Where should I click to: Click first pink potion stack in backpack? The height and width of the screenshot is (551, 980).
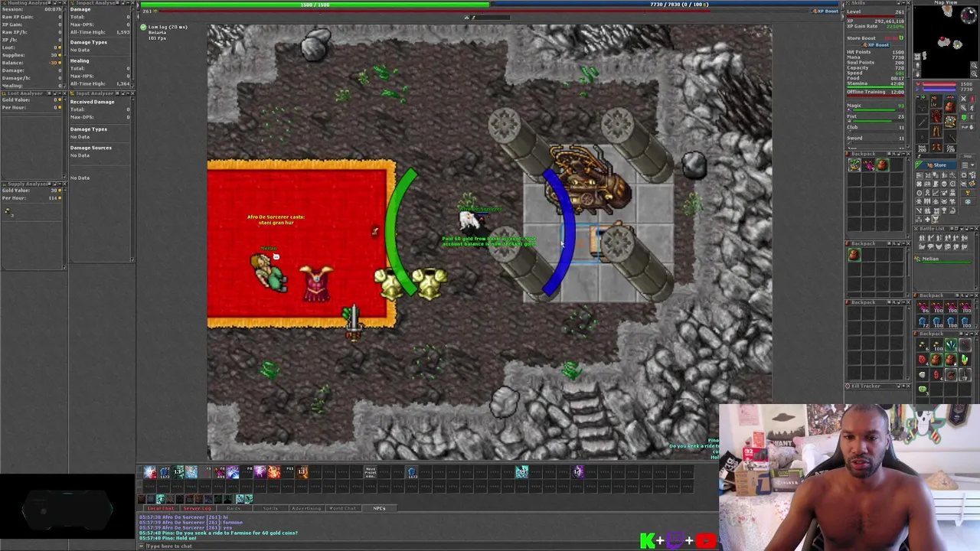tap(923, 308)
